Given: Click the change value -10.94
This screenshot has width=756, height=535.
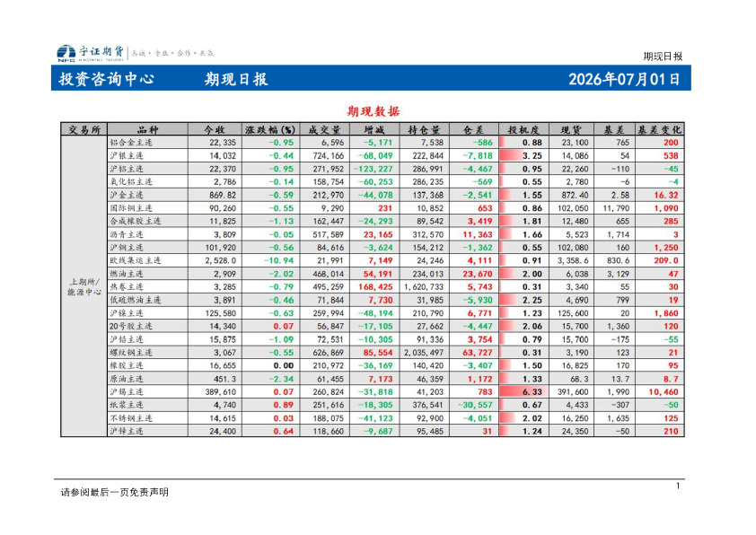Looking at the screenshot, I should pos(278,260).
